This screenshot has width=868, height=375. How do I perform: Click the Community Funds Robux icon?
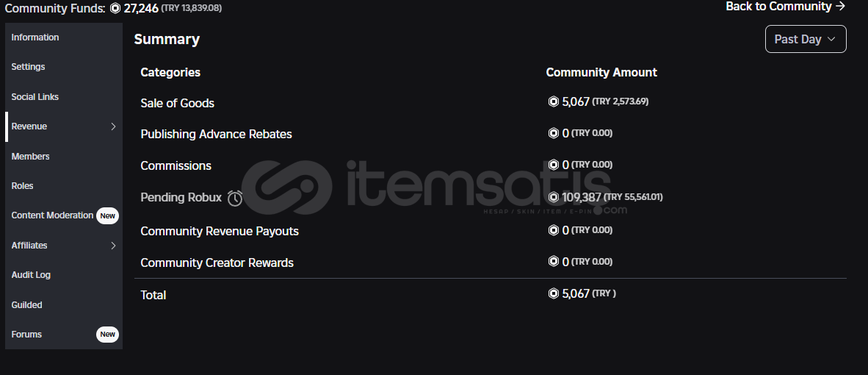tap(115, 8)
